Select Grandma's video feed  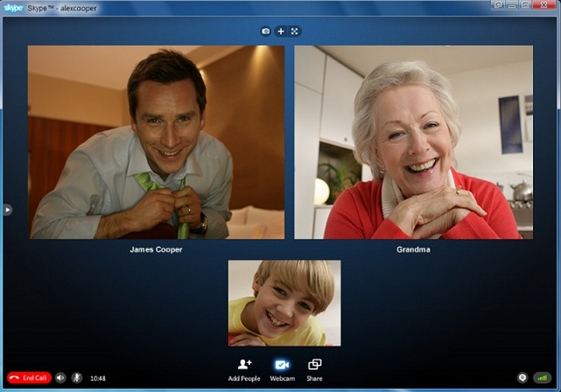[413, 142]
